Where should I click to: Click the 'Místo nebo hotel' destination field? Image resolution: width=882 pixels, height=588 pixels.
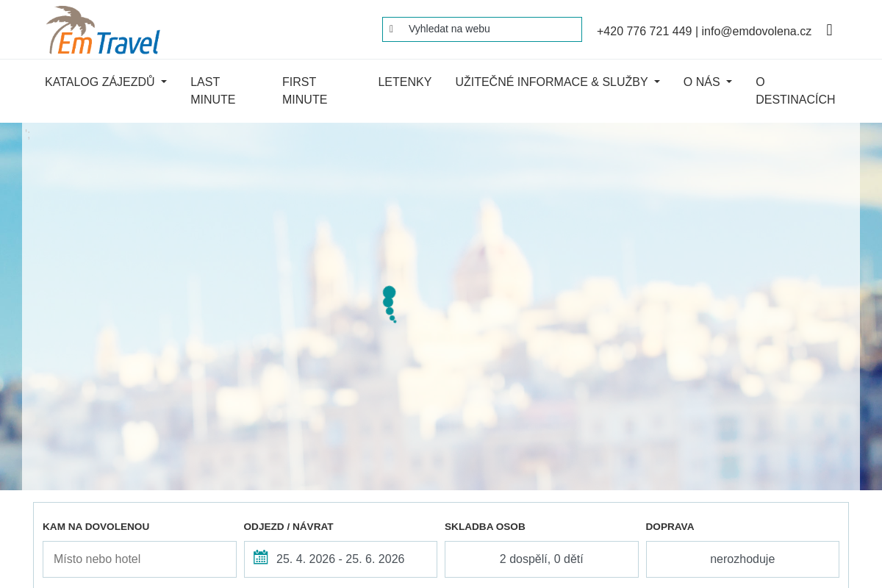tap(140, 559)
